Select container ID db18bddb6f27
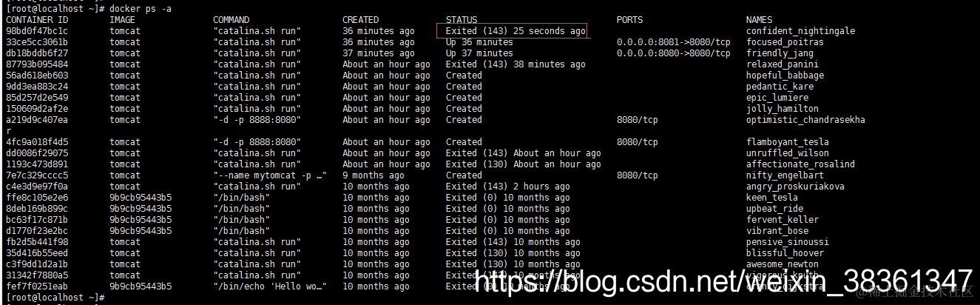The height and width of the screenshot is (305, 980). tap(37, 53)
